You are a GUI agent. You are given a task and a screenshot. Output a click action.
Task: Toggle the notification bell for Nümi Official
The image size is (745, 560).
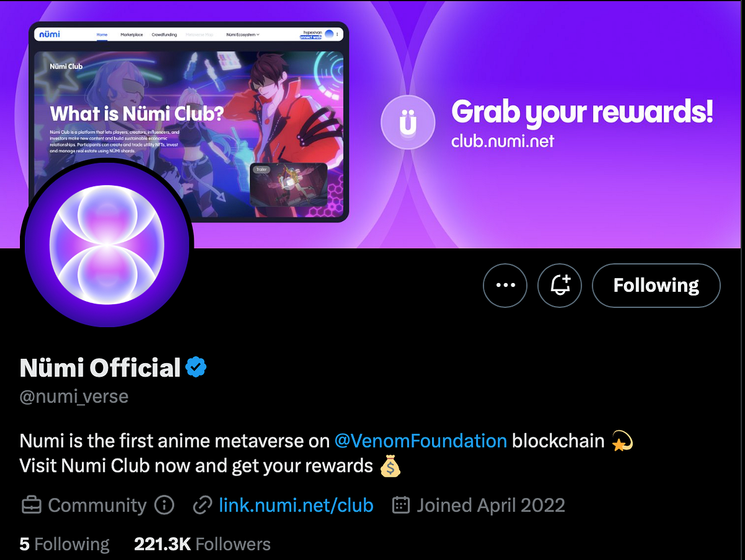pyautogui.click(x=559, y=286)
